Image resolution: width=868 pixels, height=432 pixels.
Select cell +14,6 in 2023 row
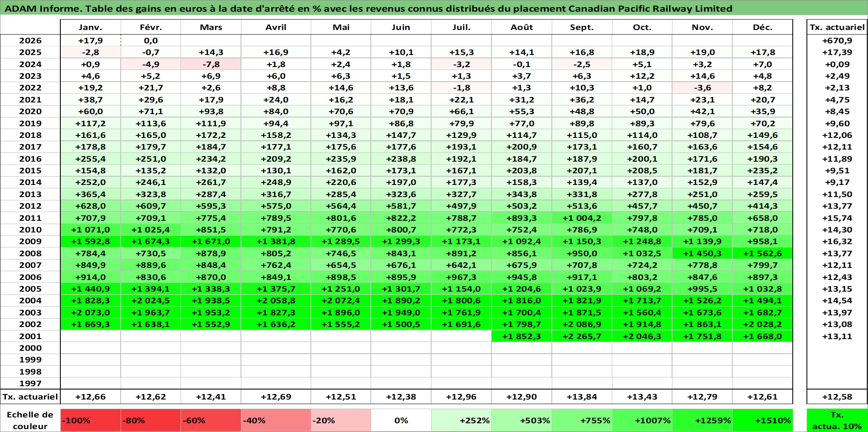702,76
